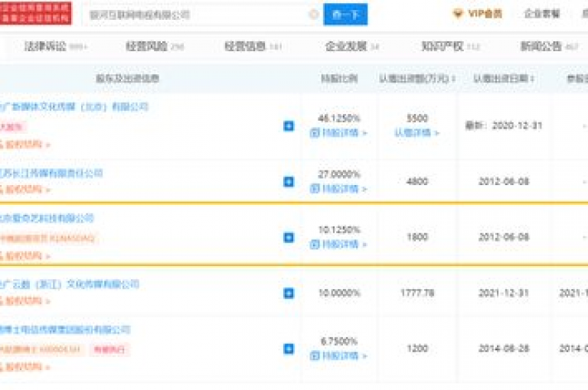Viewport: 588px width, 390px height.
Task: Select the 1800 capital amount cell
Action: tap(417, 237)
